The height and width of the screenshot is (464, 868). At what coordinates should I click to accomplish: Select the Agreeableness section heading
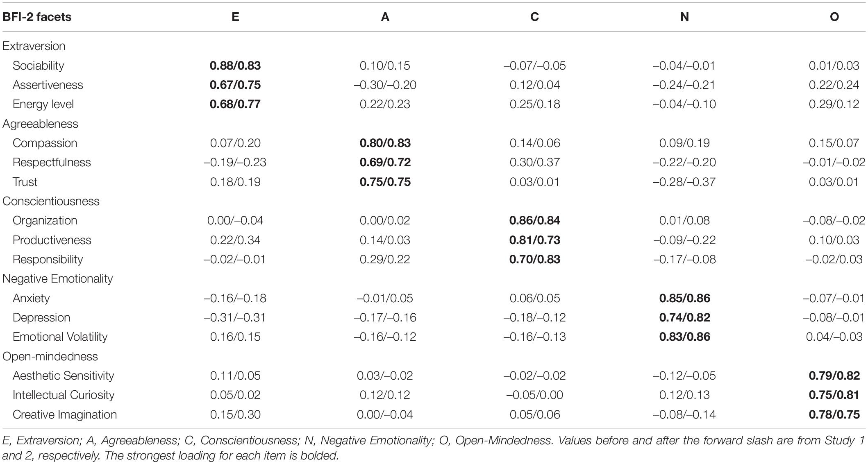click(x=40, y=124)
